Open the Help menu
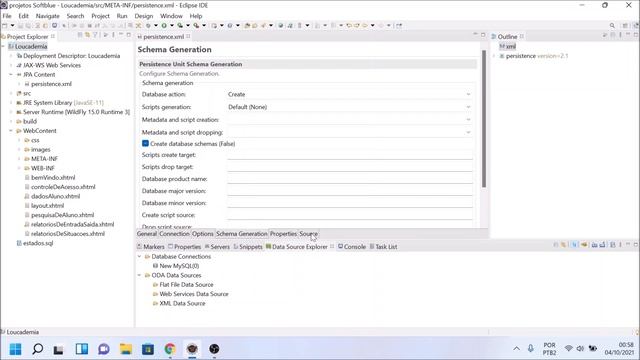Image resolution: width=640 pixels, height=360 pixels. [196, 16]
